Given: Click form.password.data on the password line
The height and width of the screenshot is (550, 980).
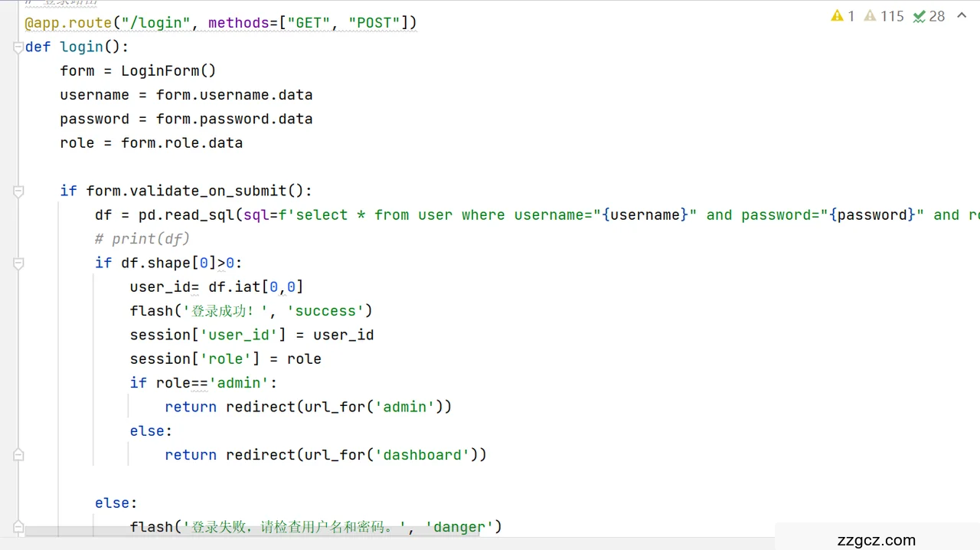Looking at the screenshot, I should pyautogui.click(x=234, y=119).
